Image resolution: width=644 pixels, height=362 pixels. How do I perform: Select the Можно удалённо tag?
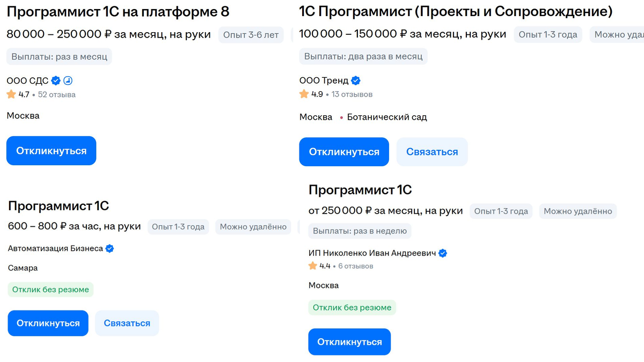(x=253, y=227)
